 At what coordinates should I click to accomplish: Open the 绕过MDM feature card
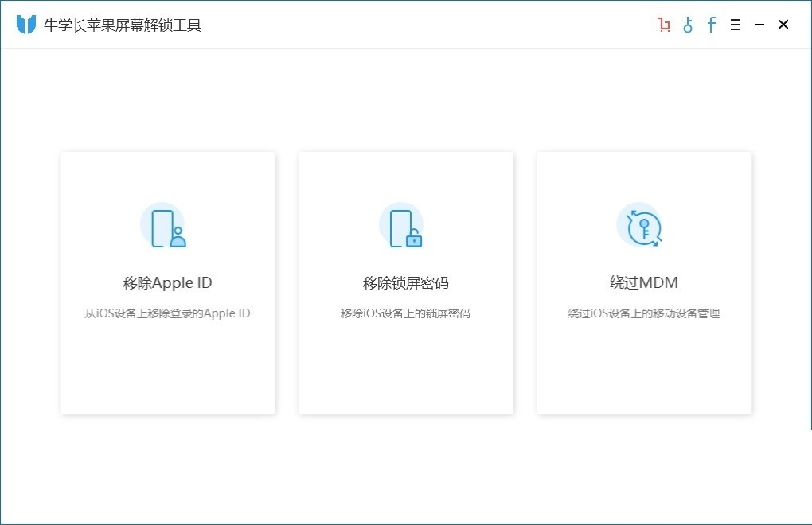tap(643, 282)
